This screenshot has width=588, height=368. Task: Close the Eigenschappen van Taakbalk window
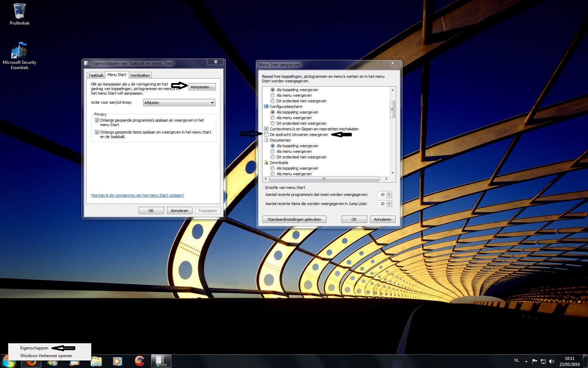pyautogui.click(x=216, y=62)
